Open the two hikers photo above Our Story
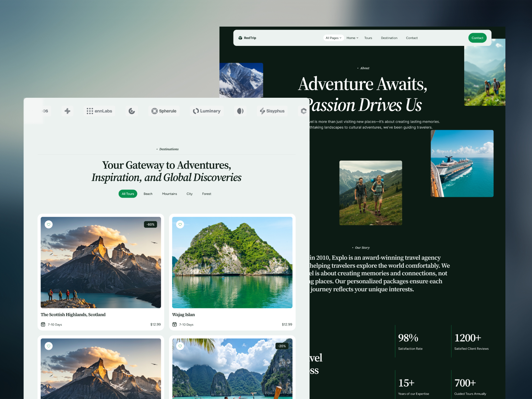Image resolution: width=532 pixels, height=399 pixels. click(x=371, y=193)
